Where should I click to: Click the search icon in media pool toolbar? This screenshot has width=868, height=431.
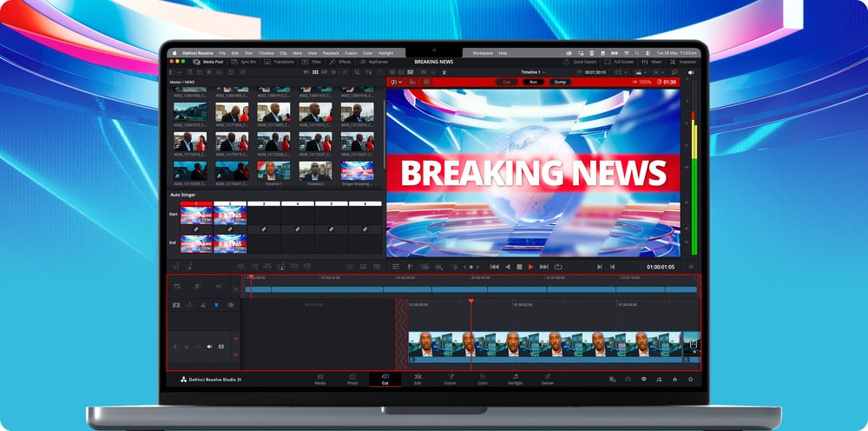[x=357, y=72]
